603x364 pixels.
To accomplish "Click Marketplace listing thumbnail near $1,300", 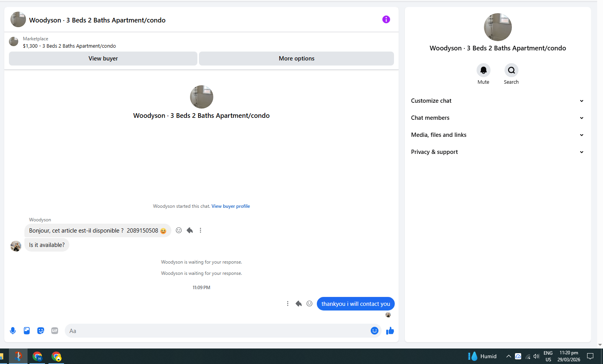I will (x=14, y=41).
